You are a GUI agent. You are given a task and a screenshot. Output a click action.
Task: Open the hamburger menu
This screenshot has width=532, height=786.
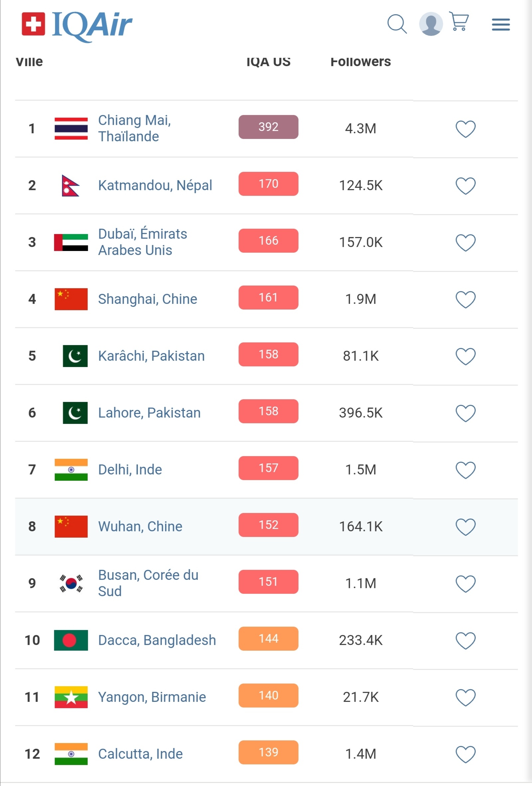(500, 25)
